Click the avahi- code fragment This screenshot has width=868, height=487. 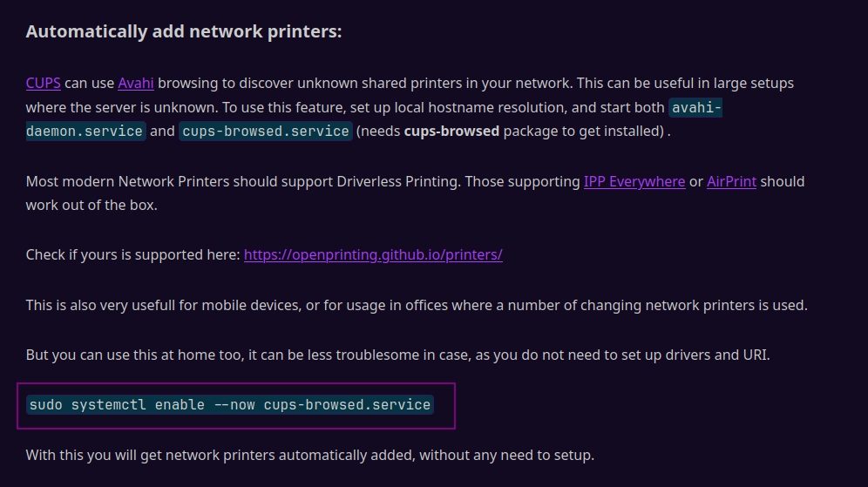click(x=695, y=107)
